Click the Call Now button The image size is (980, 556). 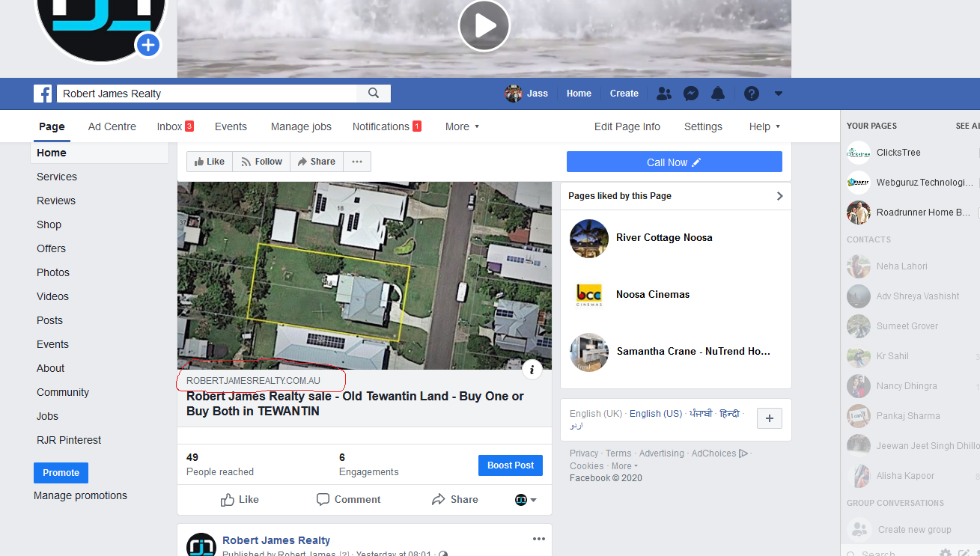674,162
